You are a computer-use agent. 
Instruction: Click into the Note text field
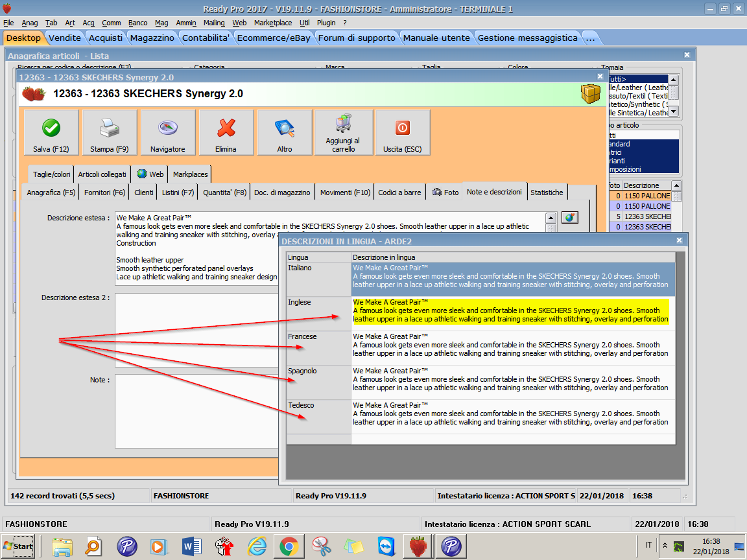click(x=196, y=411)
